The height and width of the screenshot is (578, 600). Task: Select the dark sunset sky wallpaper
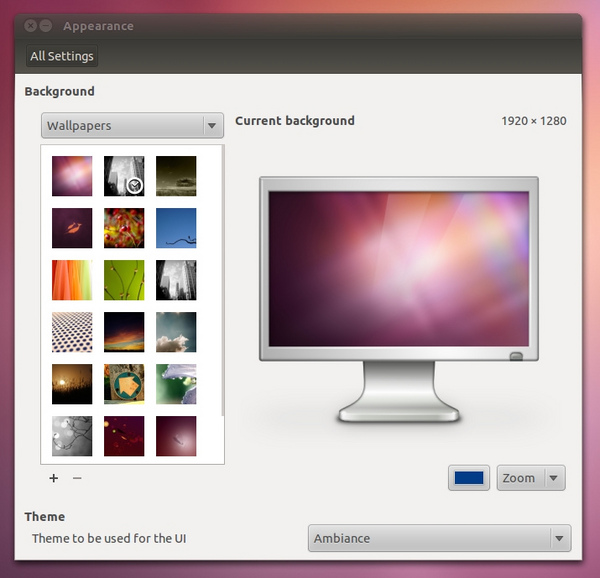point(124,332)
